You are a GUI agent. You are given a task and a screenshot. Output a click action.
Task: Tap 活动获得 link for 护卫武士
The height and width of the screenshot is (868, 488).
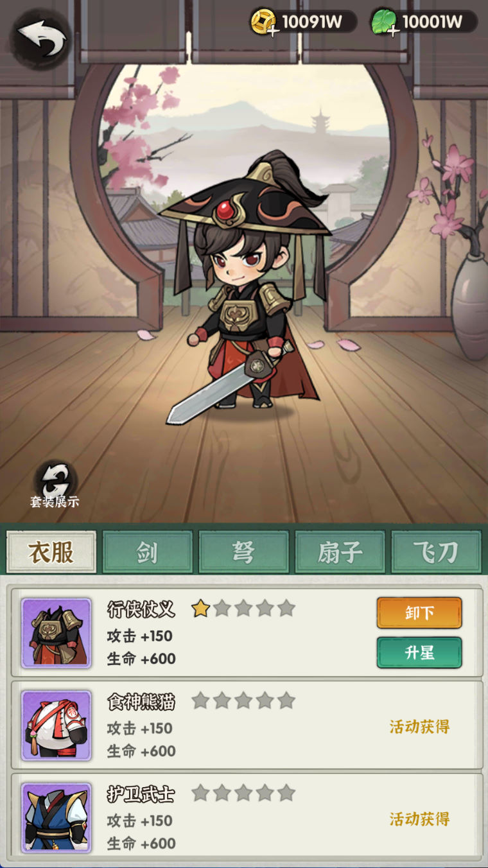coord(419,819)
